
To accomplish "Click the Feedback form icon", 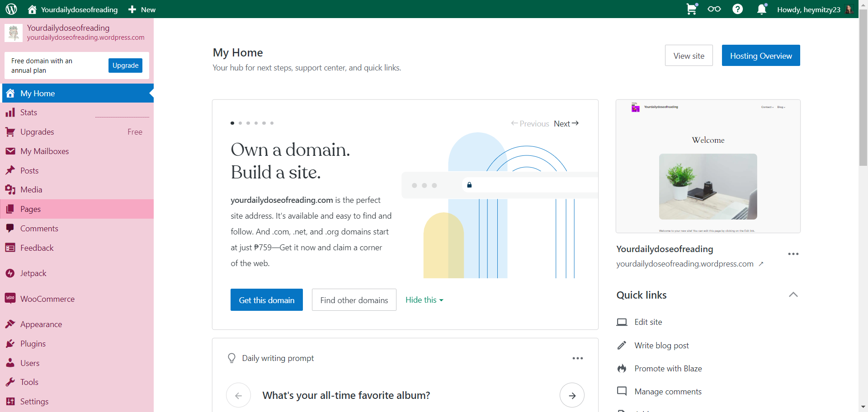I will point(10,248).
